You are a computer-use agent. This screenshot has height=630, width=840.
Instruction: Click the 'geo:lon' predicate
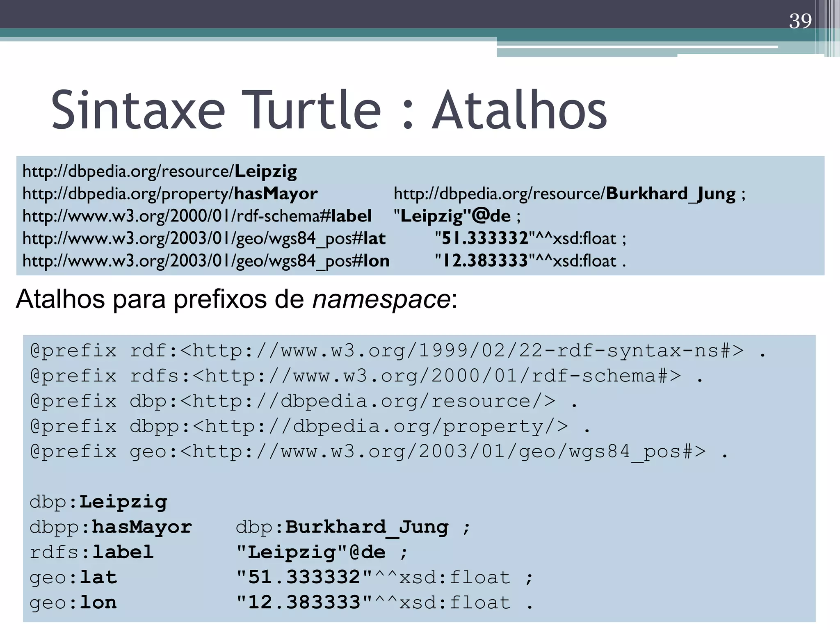tap(73, 603)
